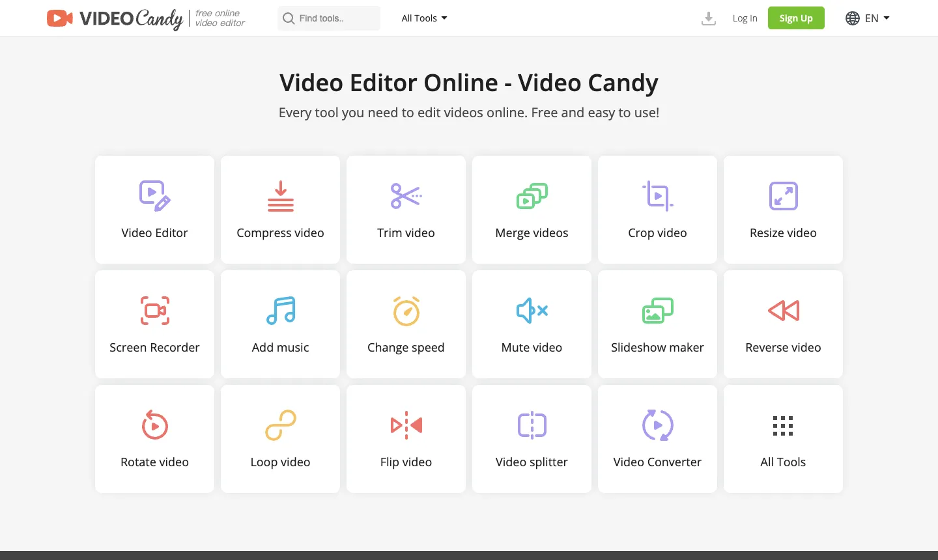Screen dimensions: 938x560
Task: Choose the Crop video icon
Action: (x=658, y=196)
